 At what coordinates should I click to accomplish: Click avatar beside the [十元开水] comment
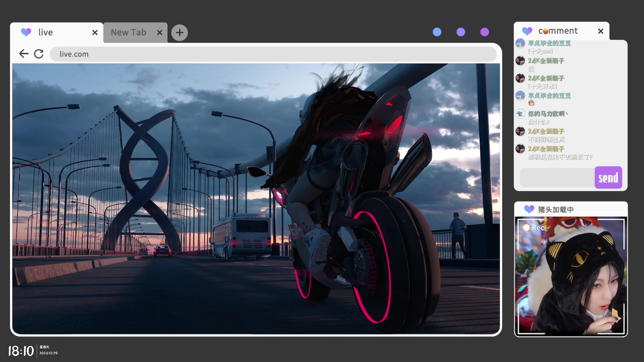coord(520,78)
